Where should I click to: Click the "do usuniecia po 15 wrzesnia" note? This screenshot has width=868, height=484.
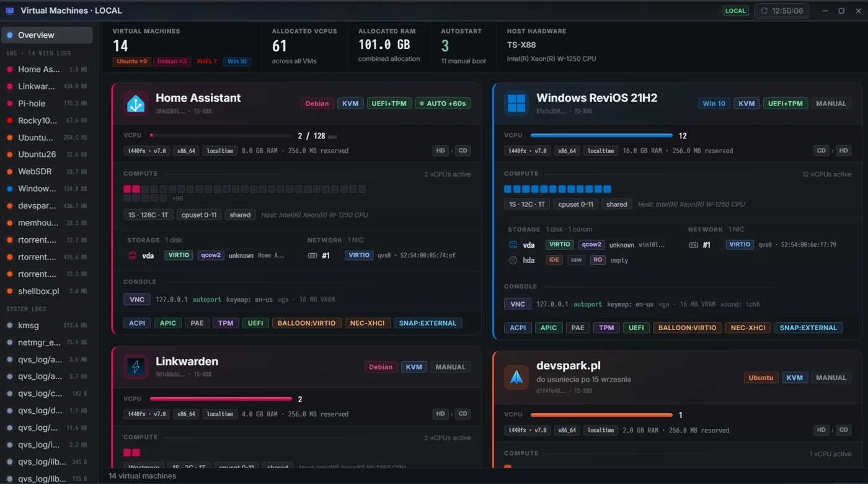(x=583, y=379)
